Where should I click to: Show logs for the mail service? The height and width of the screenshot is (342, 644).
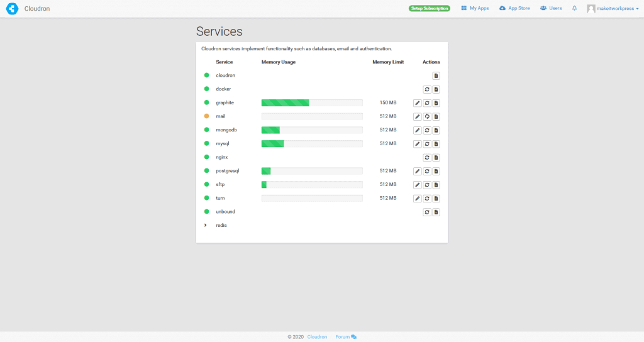tap(436, 116)
